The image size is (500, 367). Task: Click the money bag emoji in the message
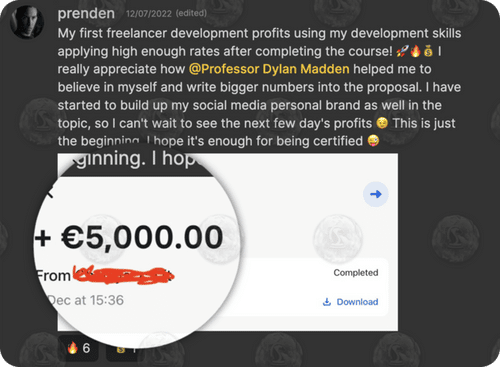pyautogui.click(x=428, y=51)
